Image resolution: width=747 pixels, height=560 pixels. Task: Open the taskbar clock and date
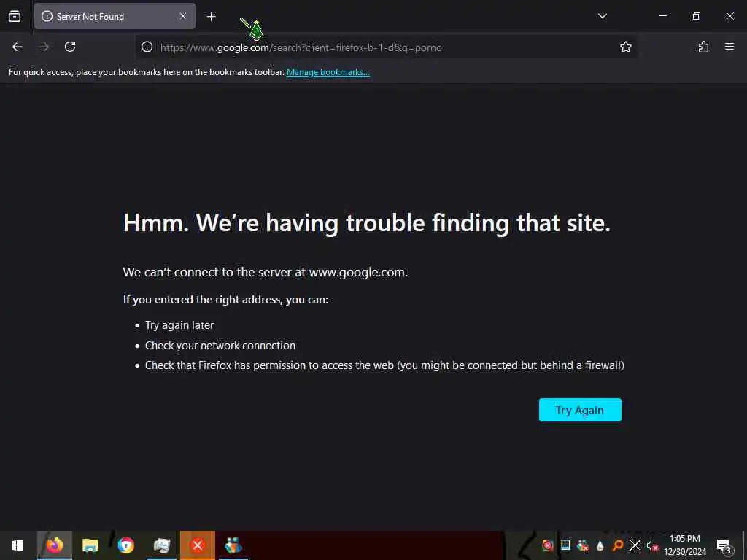point(684,545)
